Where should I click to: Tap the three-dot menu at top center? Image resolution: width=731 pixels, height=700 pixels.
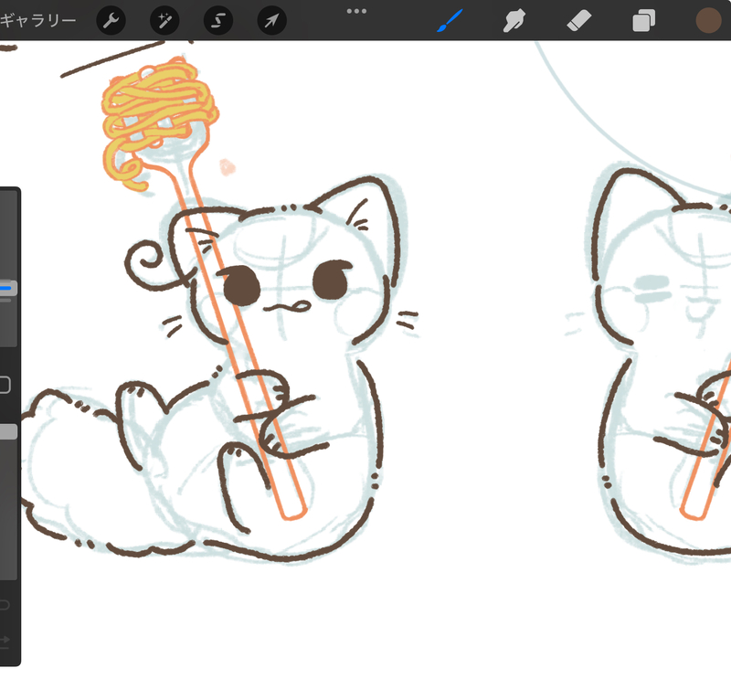pos(356,11)
